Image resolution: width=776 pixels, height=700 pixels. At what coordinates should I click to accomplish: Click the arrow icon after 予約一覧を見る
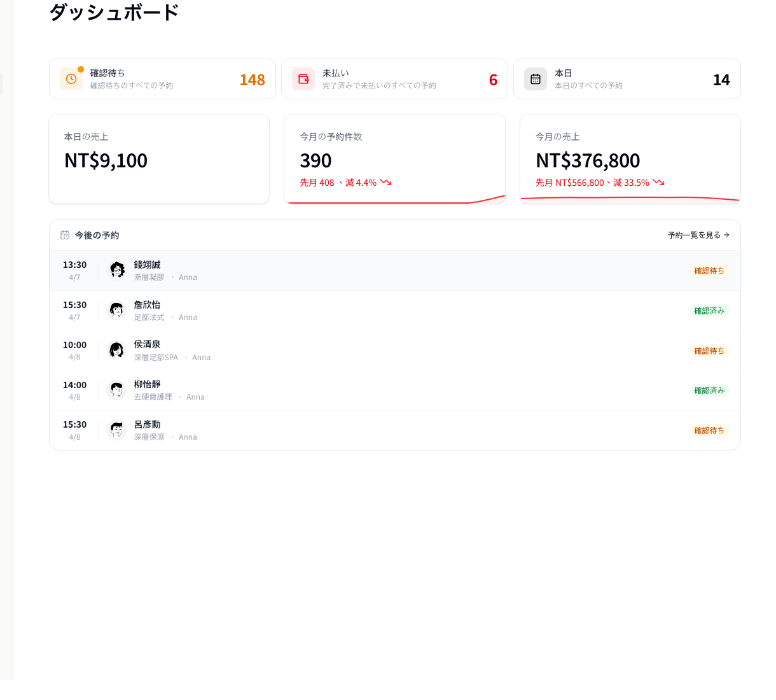point(725,235)
